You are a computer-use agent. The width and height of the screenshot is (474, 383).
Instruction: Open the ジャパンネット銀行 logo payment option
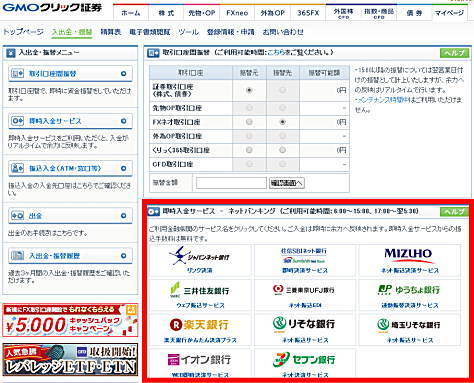tap(199, 256)
